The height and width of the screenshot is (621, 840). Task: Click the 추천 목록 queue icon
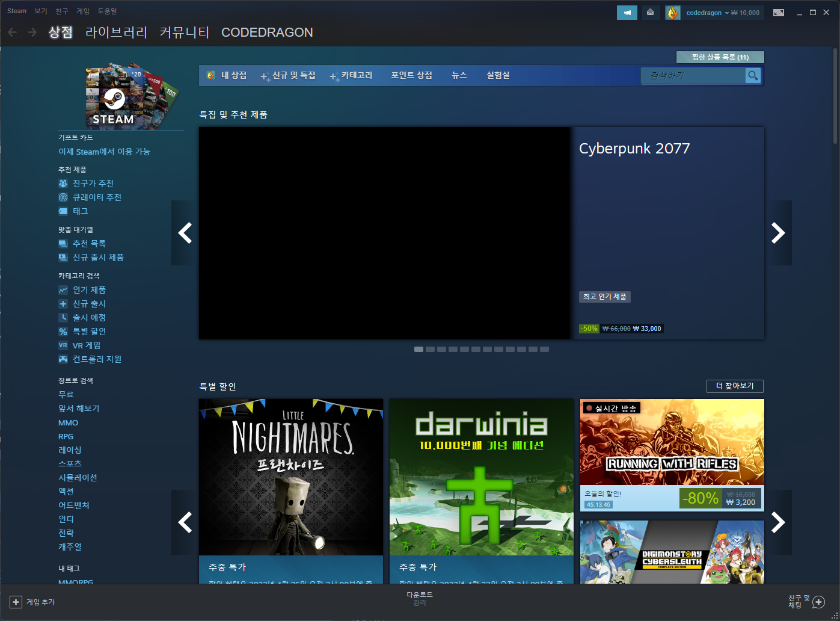(x=63, y=244)
